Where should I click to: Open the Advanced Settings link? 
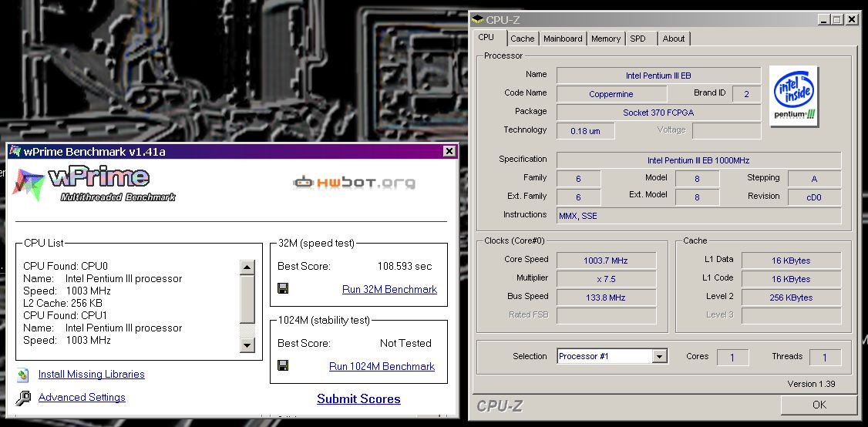pos(82,397)
